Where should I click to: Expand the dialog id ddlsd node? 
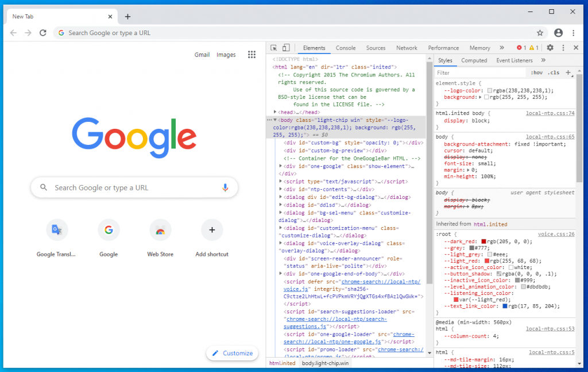(280, 205)
